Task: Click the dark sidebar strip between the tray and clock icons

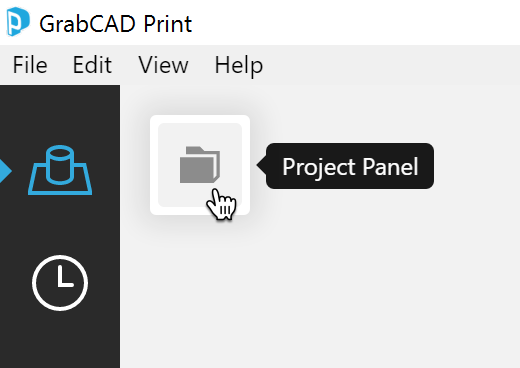Action: [x=60, y=225]
